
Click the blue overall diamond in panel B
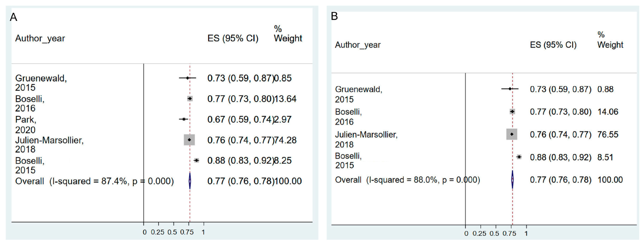pos(513,179)
